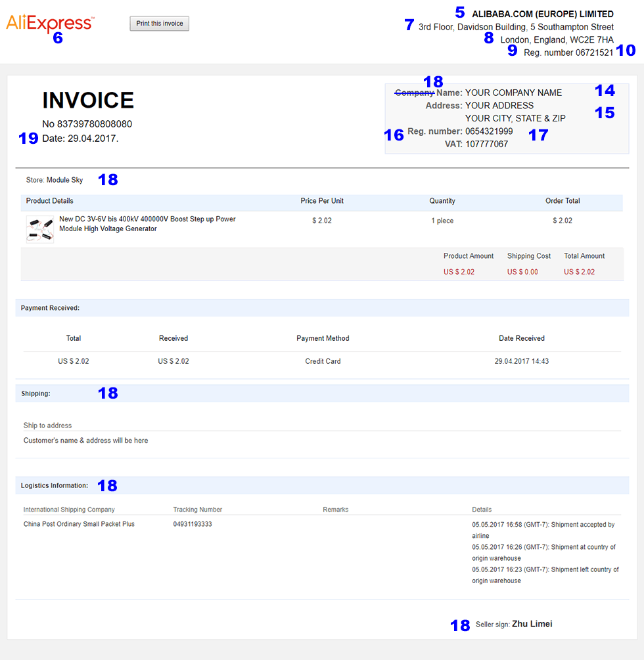Click the YOUR ADDRESS field
Viewport: 644px width, 660px height.
(499, 105)
